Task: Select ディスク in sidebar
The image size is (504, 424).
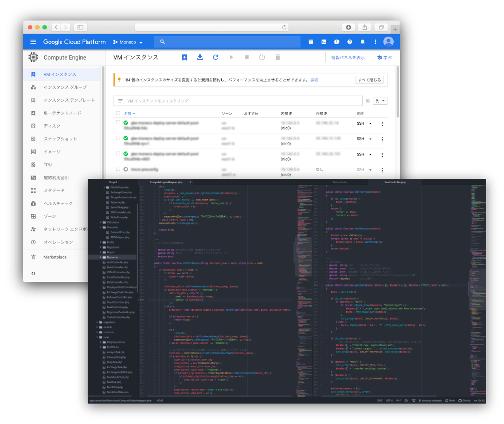Action: pyautogui.click(x=62, y=126)
